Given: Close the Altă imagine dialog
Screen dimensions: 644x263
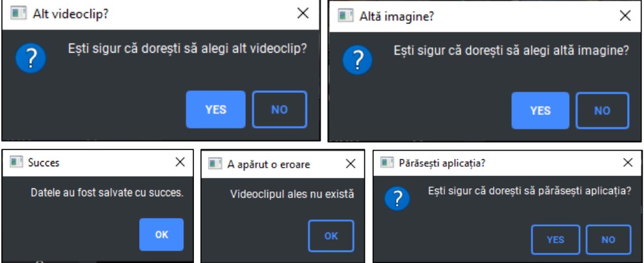Looking at the screenshot, I should 625,16.
